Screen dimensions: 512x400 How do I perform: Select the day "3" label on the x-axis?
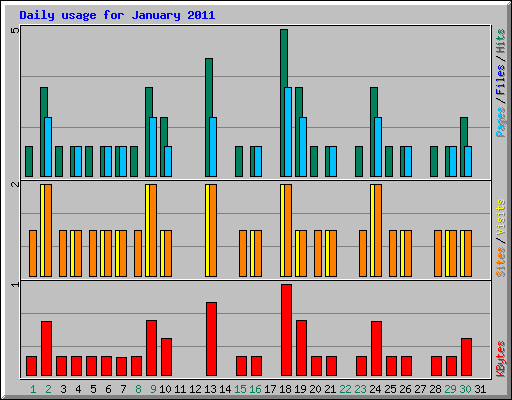point(63,389)
